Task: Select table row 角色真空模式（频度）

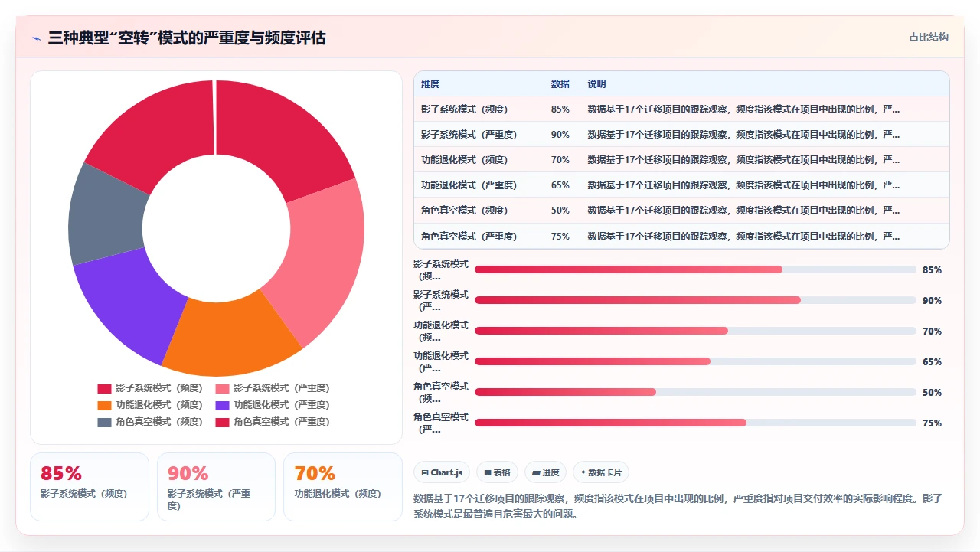Action: pyautogui.click(x=681, y=211)
